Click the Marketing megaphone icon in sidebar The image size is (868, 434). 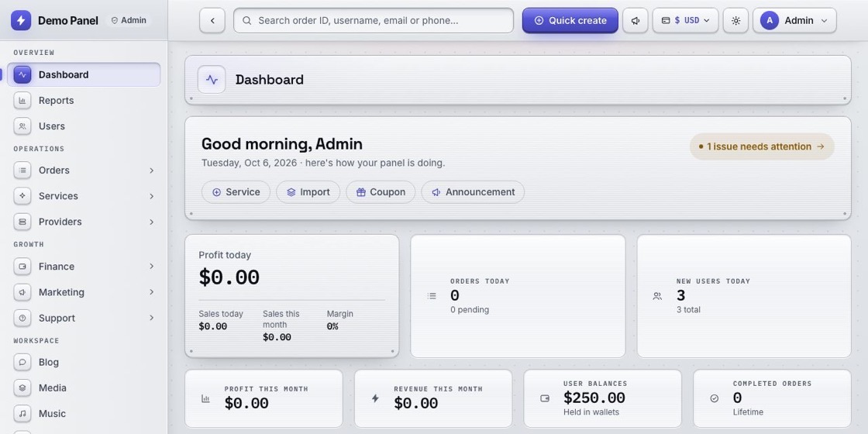point(22,292)
